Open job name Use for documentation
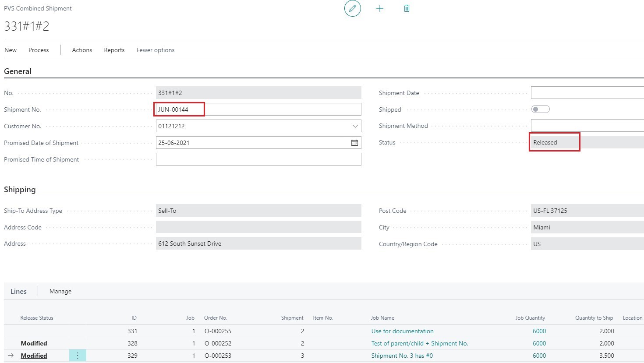This screenshot has width=644, height=363. click(403, 331)
